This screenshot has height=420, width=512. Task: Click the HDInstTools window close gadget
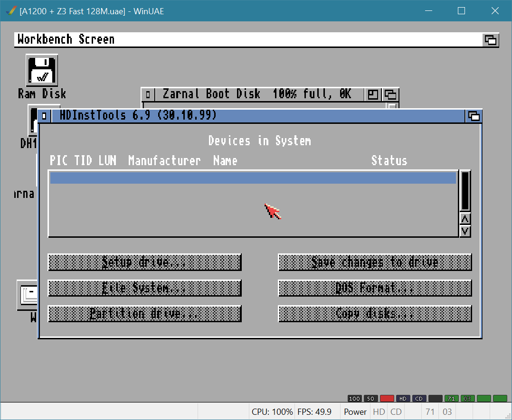(44, 116)
